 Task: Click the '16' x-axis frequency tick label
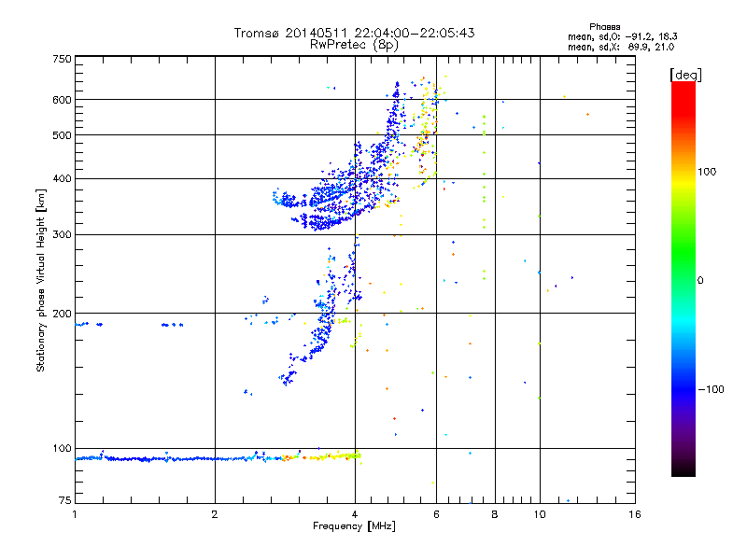pyautogui.click(x=635, y=514)
